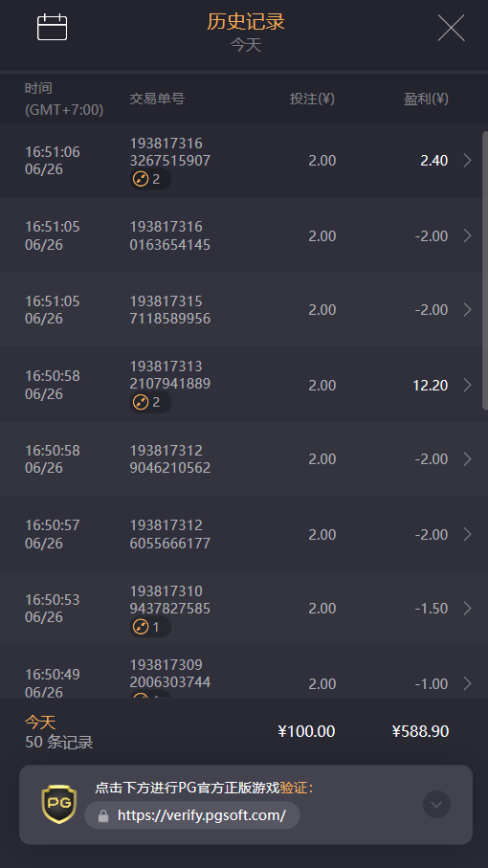Click the history list vertical scrollbar

point(485,270)
